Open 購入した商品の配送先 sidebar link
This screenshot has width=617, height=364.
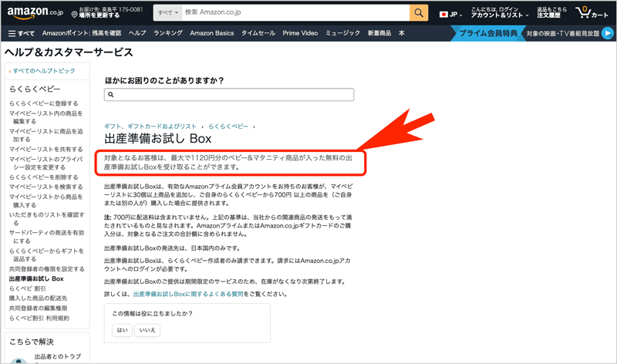coord(38,298)
